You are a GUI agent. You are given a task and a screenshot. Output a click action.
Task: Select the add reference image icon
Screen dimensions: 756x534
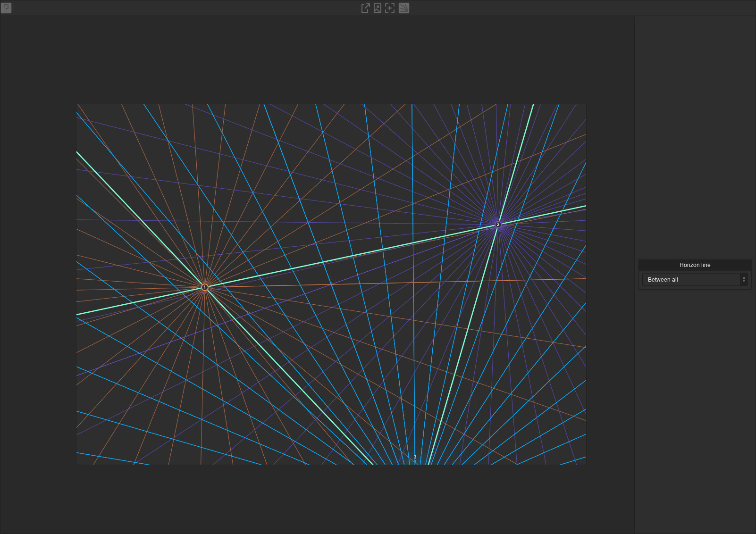(x=377, y=8)
